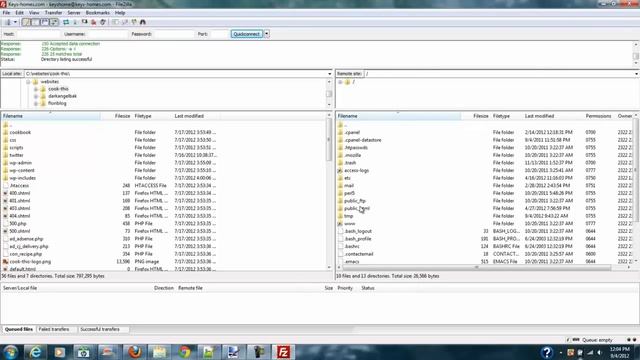Select the access-logs remote folder
Screen dimensions: 640x360
pos(356,171)
